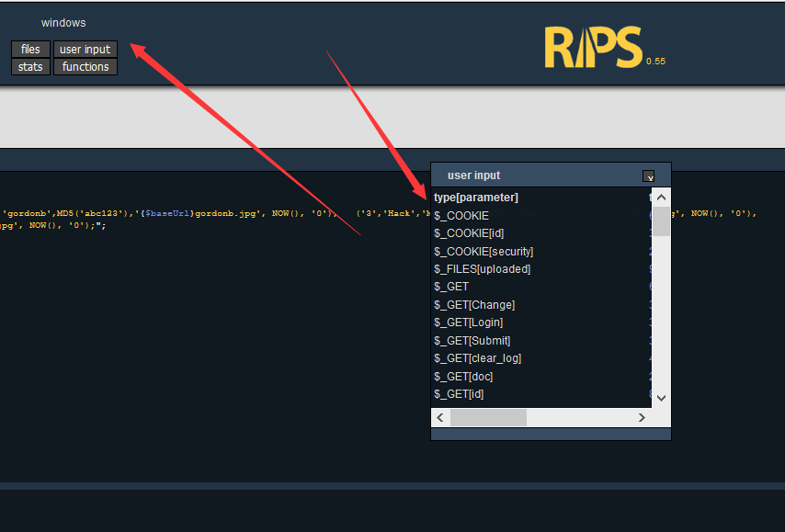Select the $_GET[Change] entry
Image resolution: width=785 pixels, height=532 pixels.
[x=474, y=305]
